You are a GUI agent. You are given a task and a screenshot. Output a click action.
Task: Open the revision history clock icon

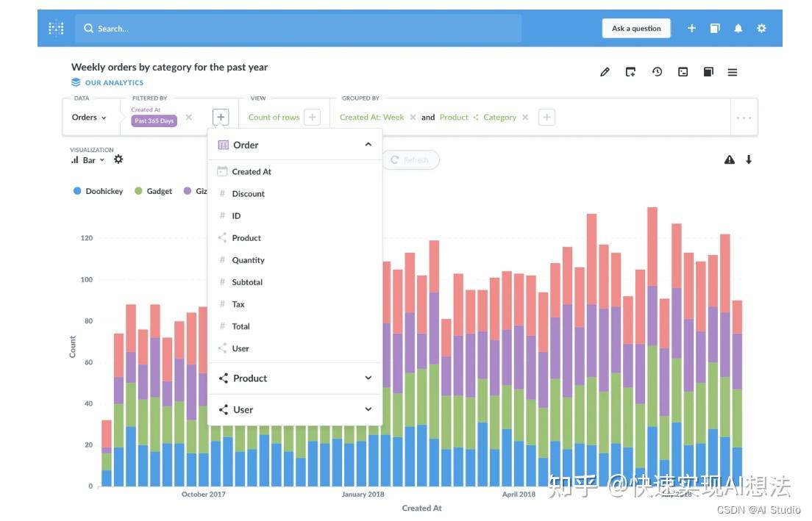pyautogui.click(x=657, y=72)
